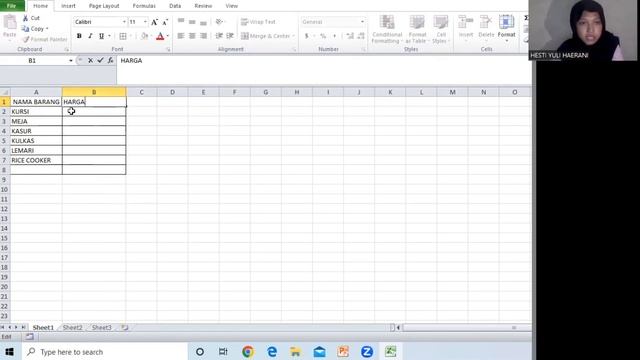Click the Paste clipboard icon
Image resolution: width=640 pixels, height=360 pixels.
[x=9, y=23]
